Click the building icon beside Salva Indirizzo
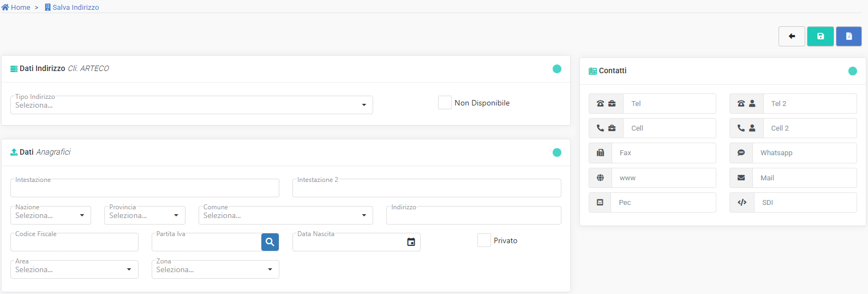The image size is (868, 294). (x=47, y=7)
